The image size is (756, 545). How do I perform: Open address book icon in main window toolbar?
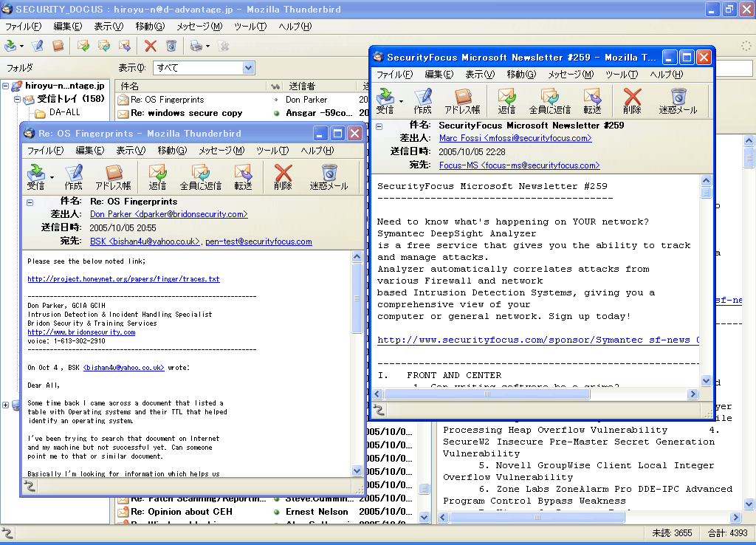coord(58,46)
